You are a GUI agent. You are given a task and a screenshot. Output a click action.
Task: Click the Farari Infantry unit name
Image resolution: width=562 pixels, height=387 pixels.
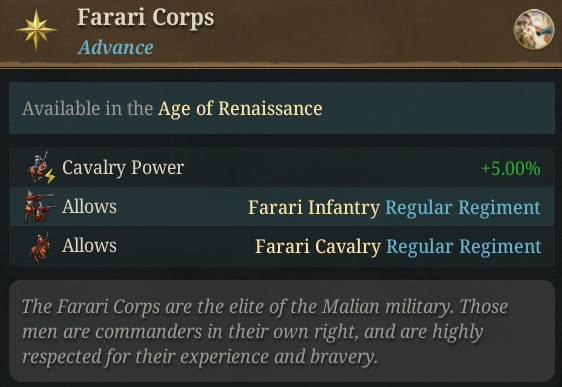click(x=314, y=207)
